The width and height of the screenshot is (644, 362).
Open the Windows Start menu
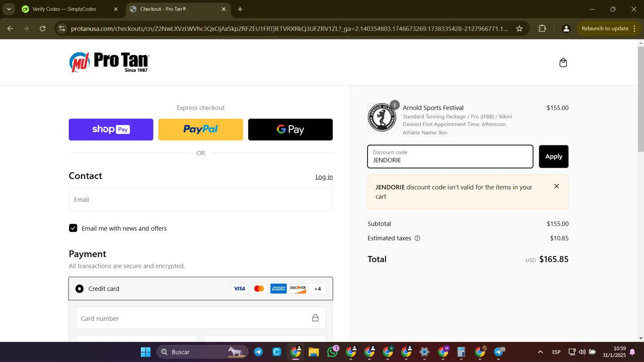click(146, 352)
